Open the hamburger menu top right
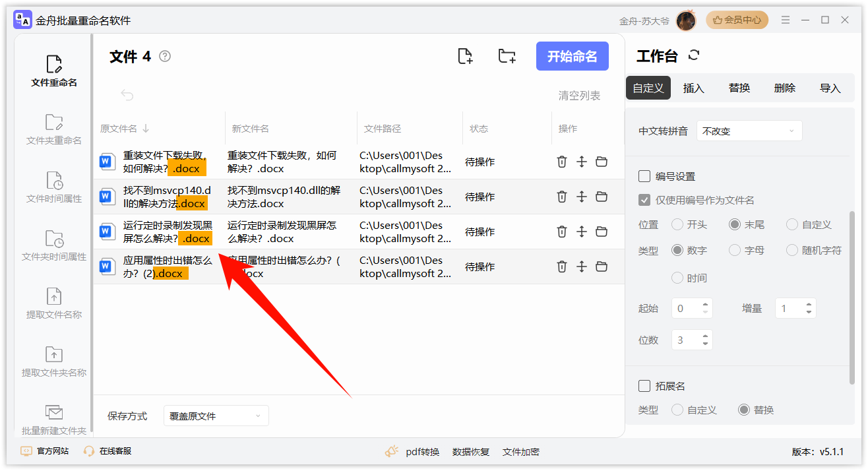Image resolution: width=868 pixels, height=471 pixels. click(785, 20)
